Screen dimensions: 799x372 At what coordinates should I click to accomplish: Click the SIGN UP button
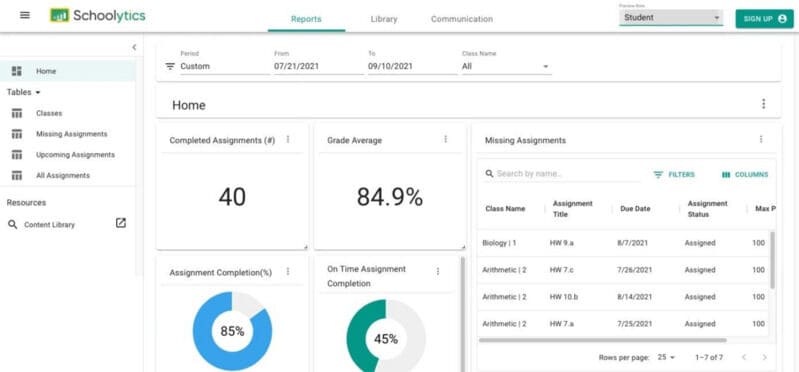click(x=764, y=19)
